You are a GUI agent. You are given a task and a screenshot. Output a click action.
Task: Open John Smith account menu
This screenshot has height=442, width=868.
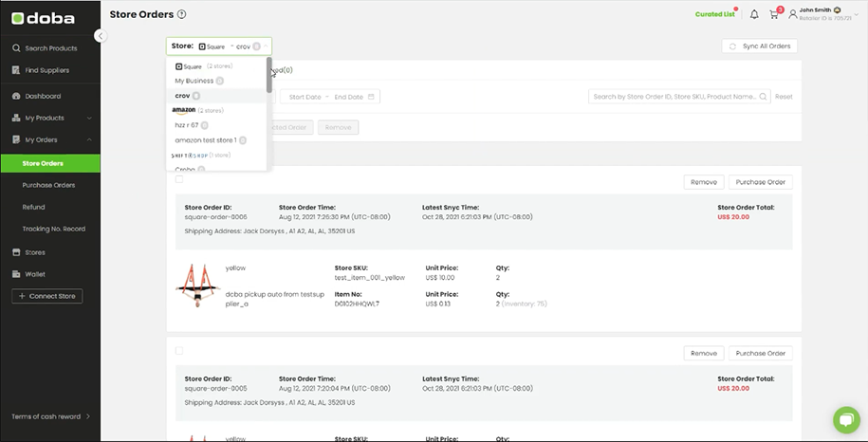pyautogui.click(x=823, y=14)
